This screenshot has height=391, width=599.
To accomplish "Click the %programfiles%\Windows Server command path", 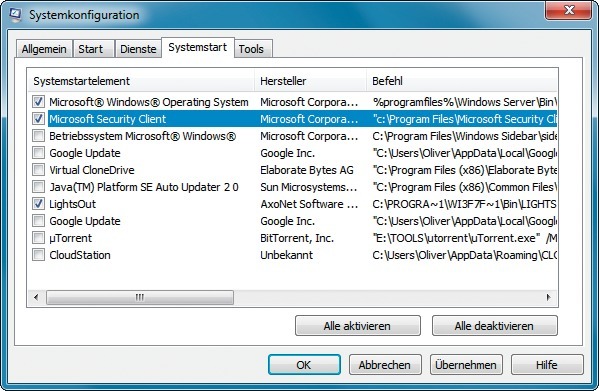I will point(465,102).
